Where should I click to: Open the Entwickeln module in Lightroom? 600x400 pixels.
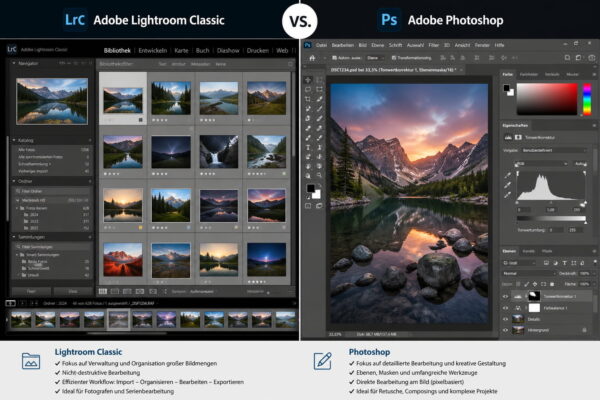point(152,51)
